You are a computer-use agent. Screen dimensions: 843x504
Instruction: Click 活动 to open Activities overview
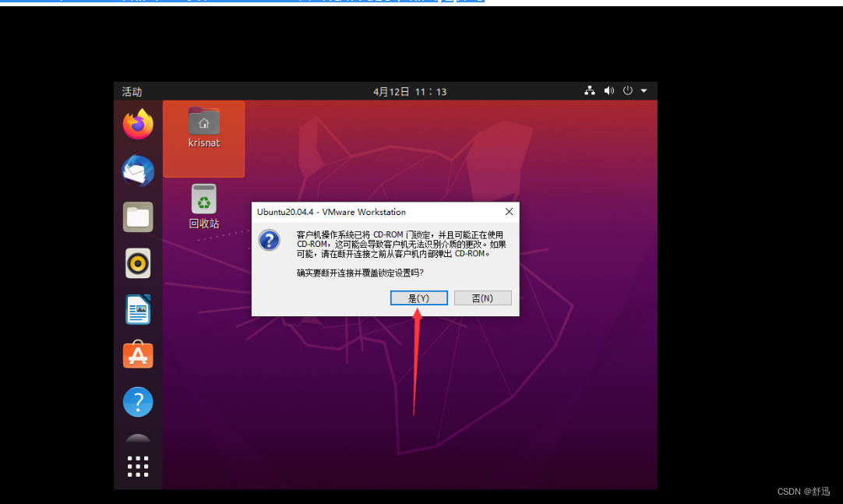[x=132, y=91]
